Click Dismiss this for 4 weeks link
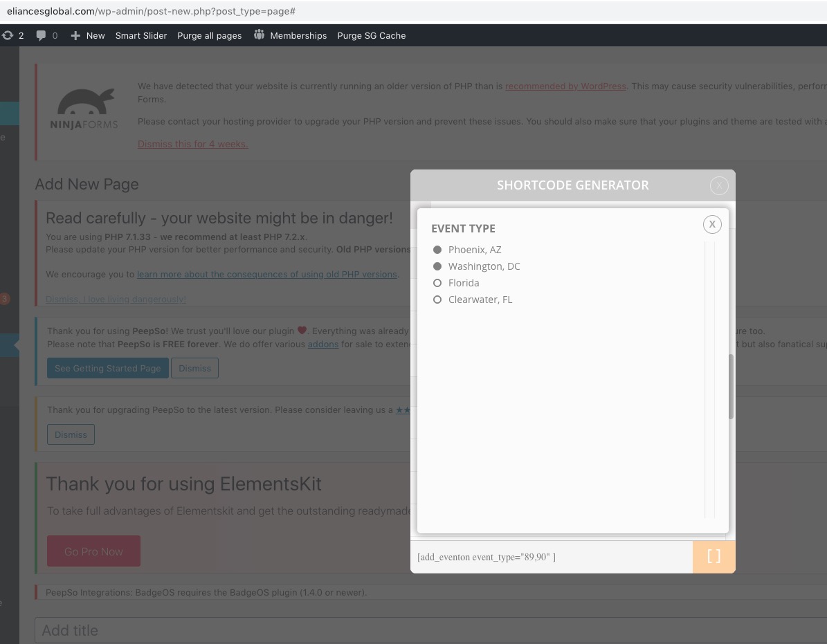827x644 pixels. [192, 144]
